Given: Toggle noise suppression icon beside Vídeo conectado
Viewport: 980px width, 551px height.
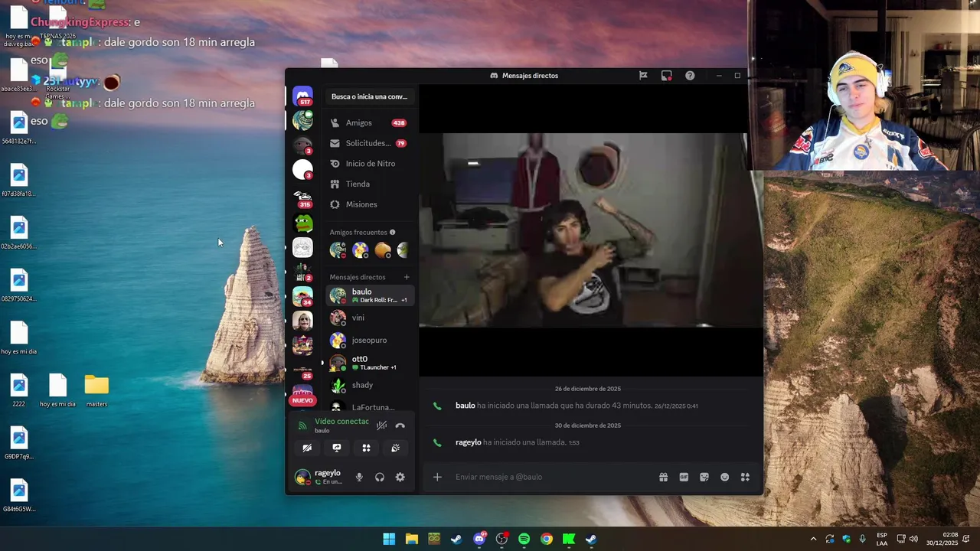Looking at the screenshot, I should (381, 425).
